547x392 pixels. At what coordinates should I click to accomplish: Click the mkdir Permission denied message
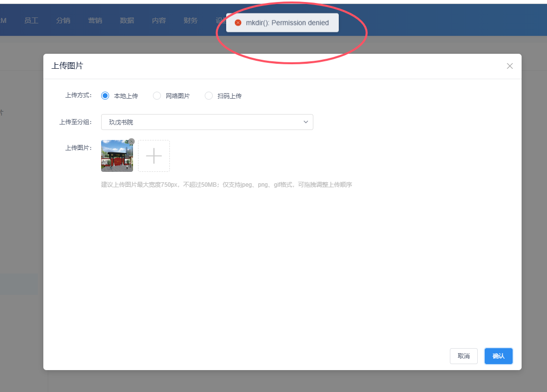pos(287,23)
